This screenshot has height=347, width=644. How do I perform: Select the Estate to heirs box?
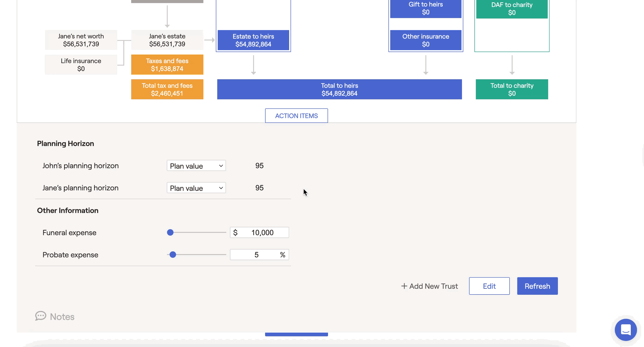click(x=253, y=40)
